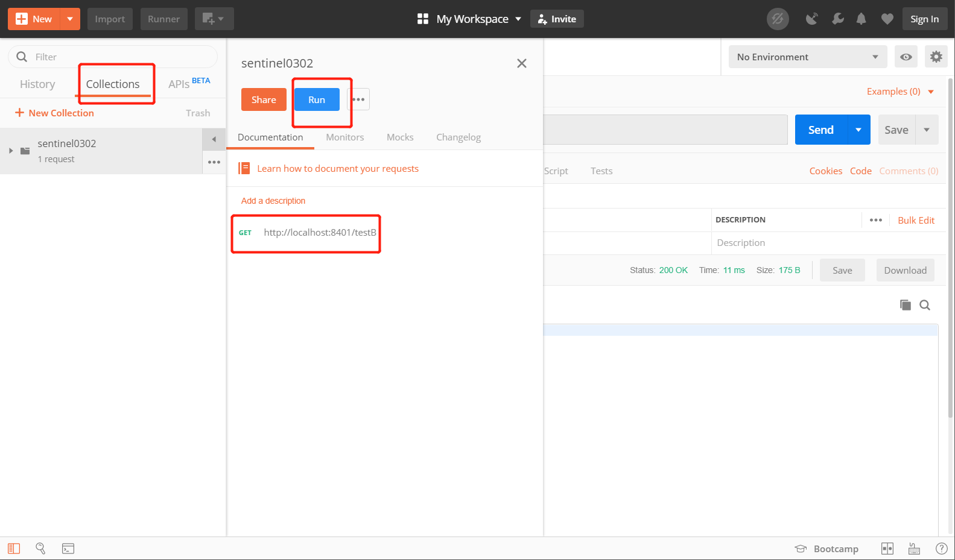Toggle two-pane layout icon
Viewport: 955px width, 560px height.
(887, 549)
